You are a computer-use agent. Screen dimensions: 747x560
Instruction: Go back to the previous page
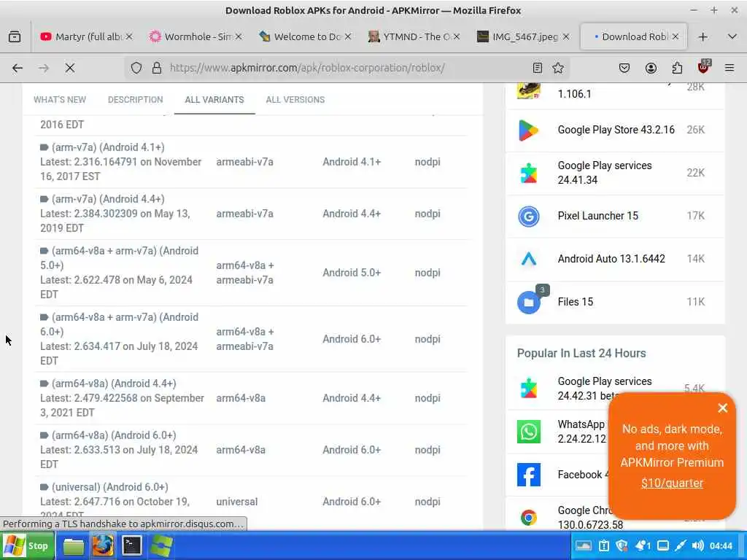(18, 68)
